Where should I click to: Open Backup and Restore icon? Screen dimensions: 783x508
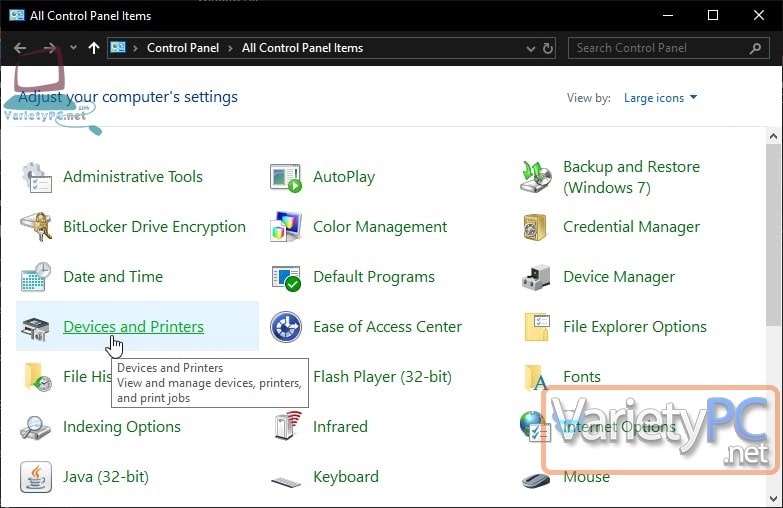coord(536,177)
